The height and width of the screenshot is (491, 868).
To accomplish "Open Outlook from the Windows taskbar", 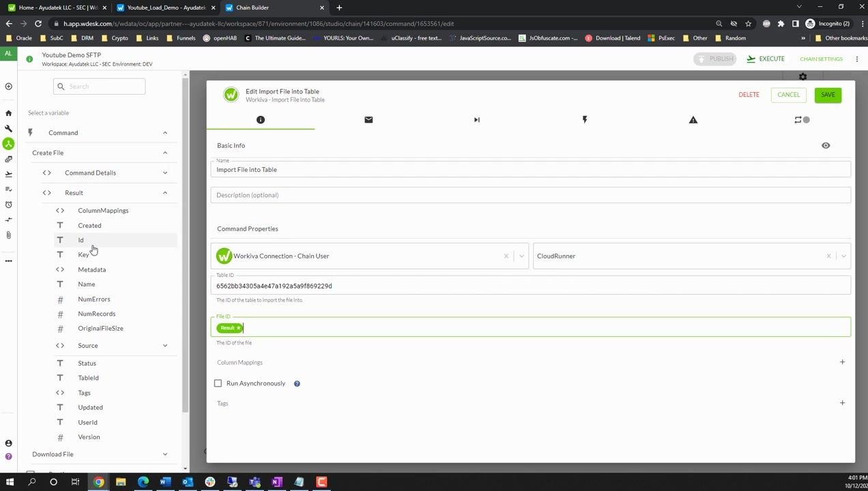I will [x=188, y=482].
